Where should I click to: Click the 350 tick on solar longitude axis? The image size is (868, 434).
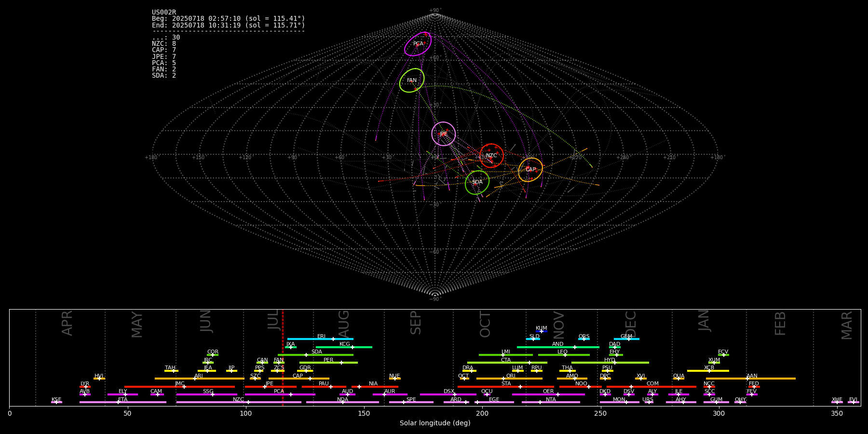tap(837, 413)
